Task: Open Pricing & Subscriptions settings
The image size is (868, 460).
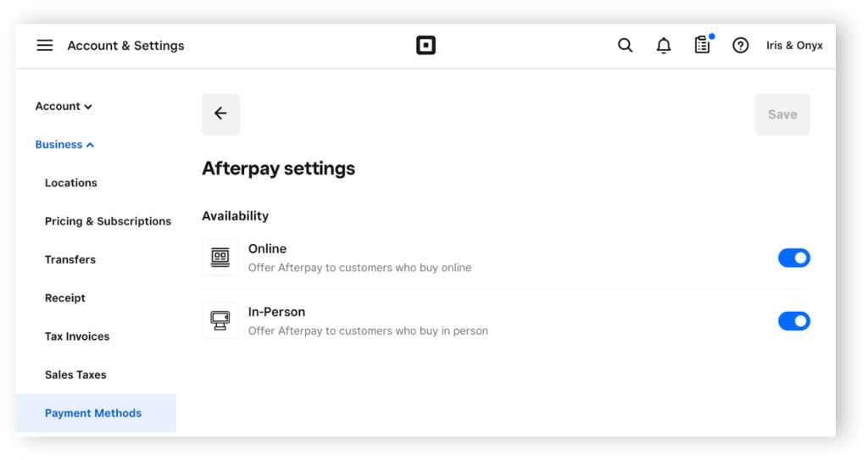Action: pyautogui.click(x=108, y=221)
